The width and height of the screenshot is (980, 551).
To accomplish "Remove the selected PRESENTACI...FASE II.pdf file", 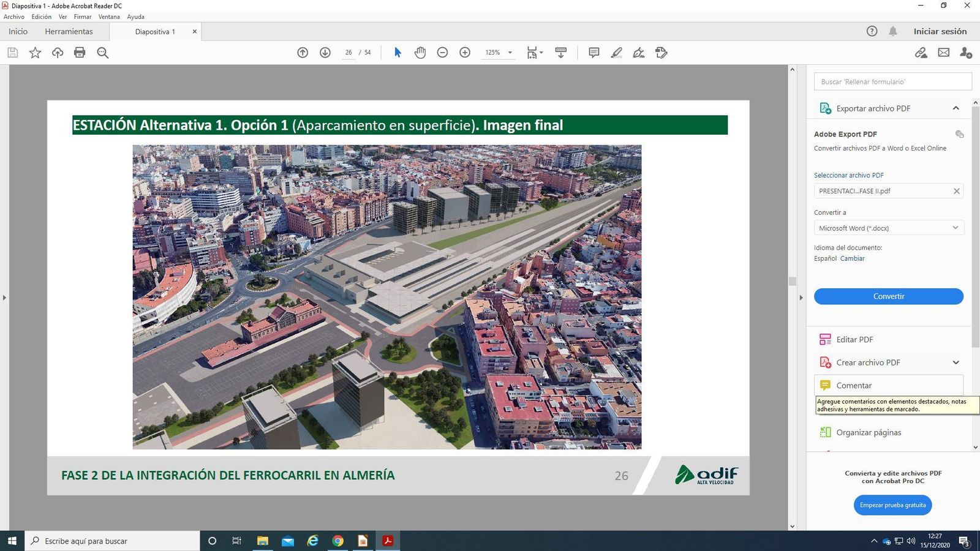I will pos(956,191).
